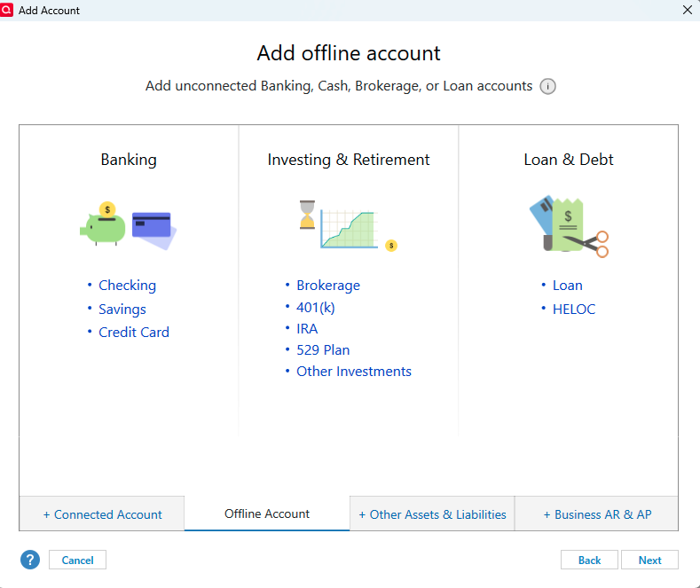This screenshot has width=700, height=588.
Task: Cancel adding the account
Action: [x=78, y=560]
